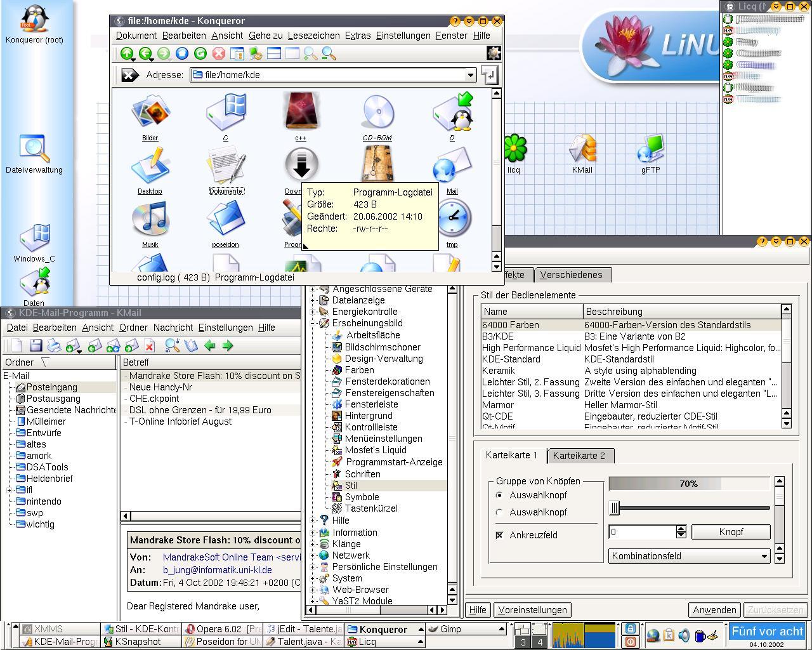Viewport: 812px width, 650px height.
Task: Click the Klipper clipboard tray icon
Action: pyautogui.click(x=669, y=635)
